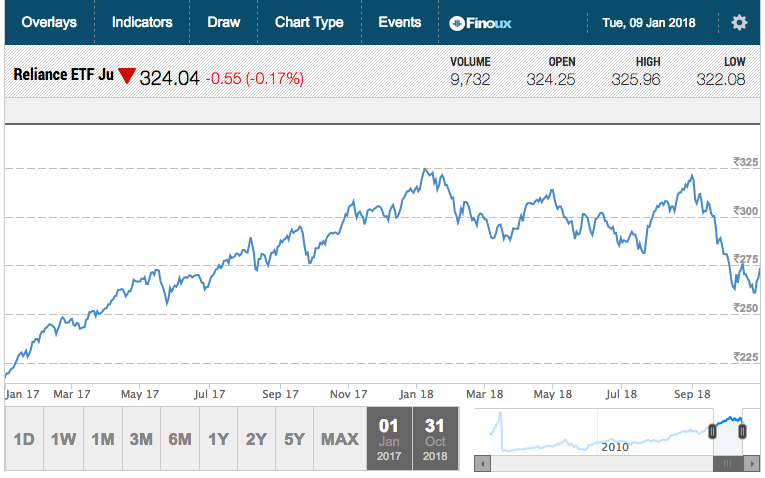Click the OPEN value 324.25

click(551, 79)
